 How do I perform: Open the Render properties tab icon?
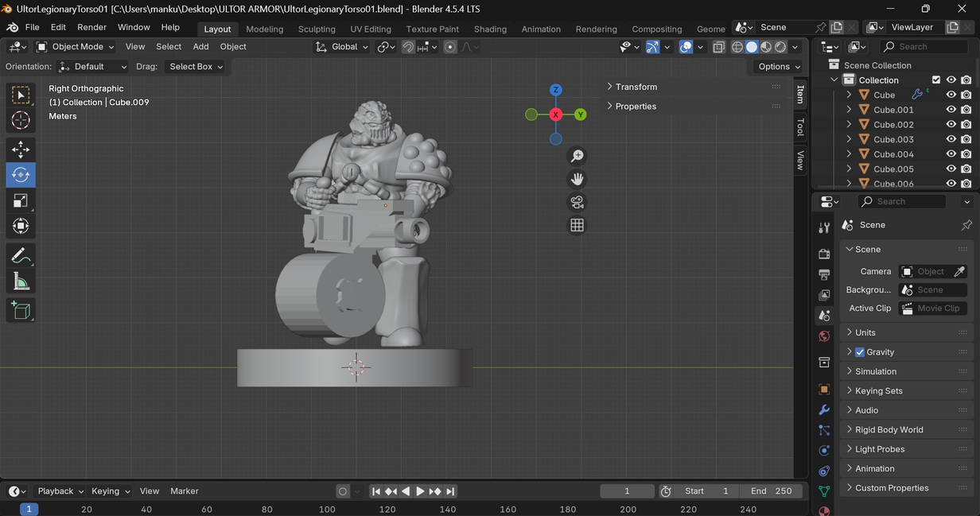(824, 254)
